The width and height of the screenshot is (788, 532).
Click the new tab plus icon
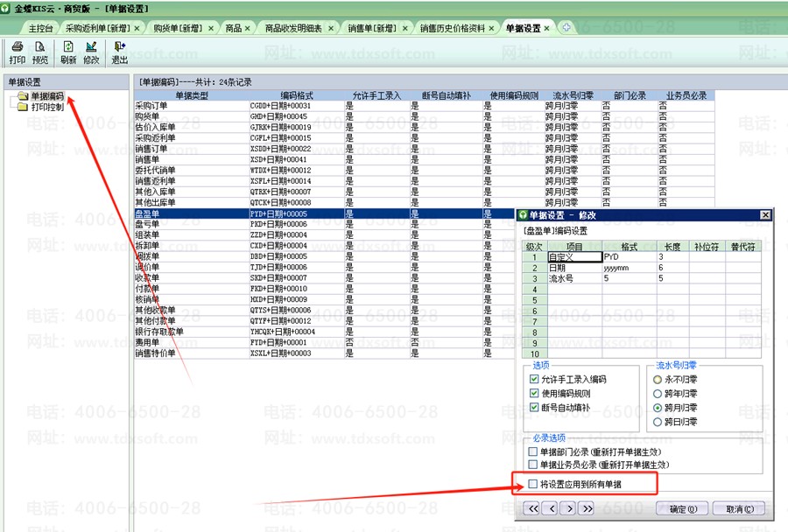(566, 28)
